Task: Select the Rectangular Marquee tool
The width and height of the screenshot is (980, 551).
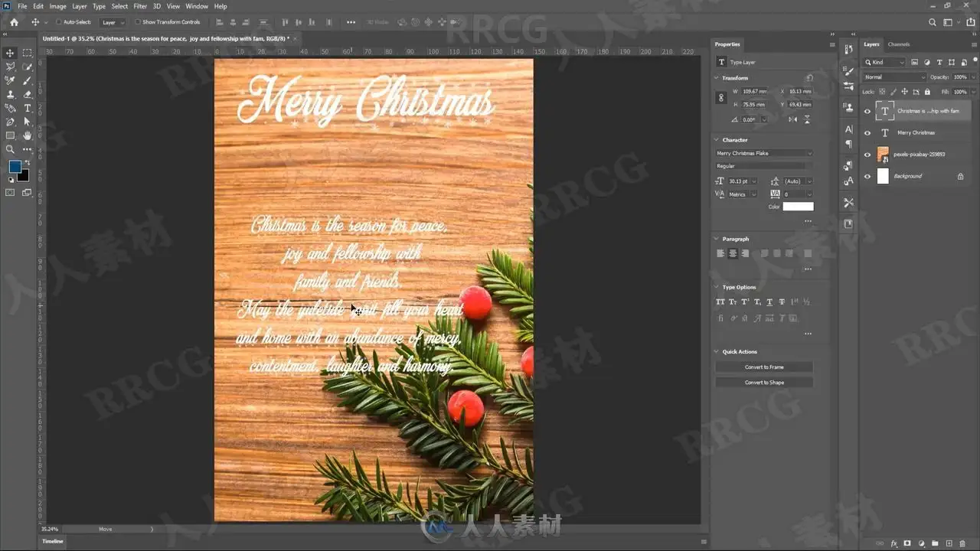Action: click(28, 53)
